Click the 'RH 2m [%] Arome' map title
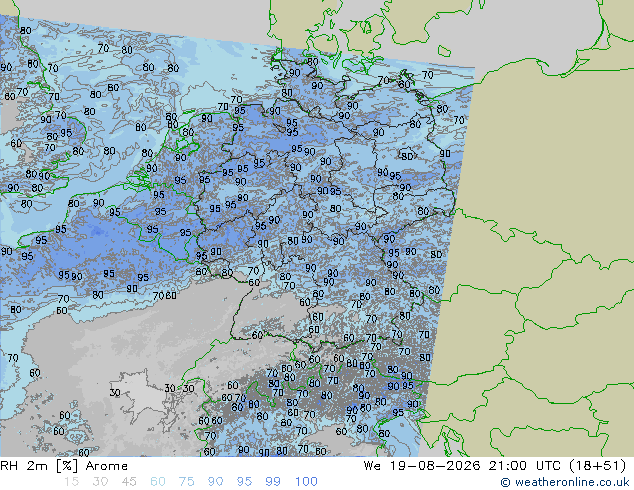The image size is (634, 490). [64, 466]
